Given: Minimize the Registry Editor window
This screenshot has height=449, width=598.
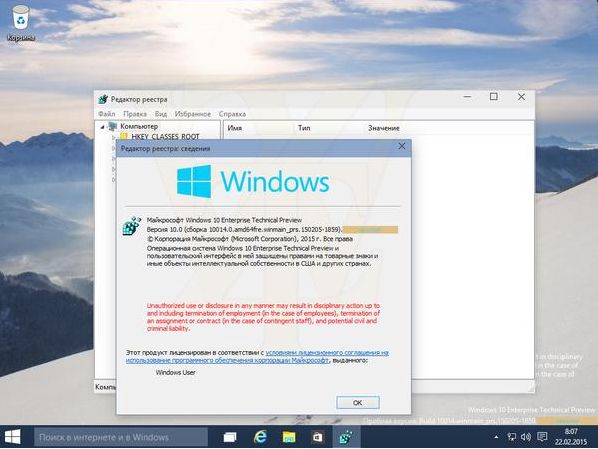Looking at the screenshot, I should pos(468,97).
